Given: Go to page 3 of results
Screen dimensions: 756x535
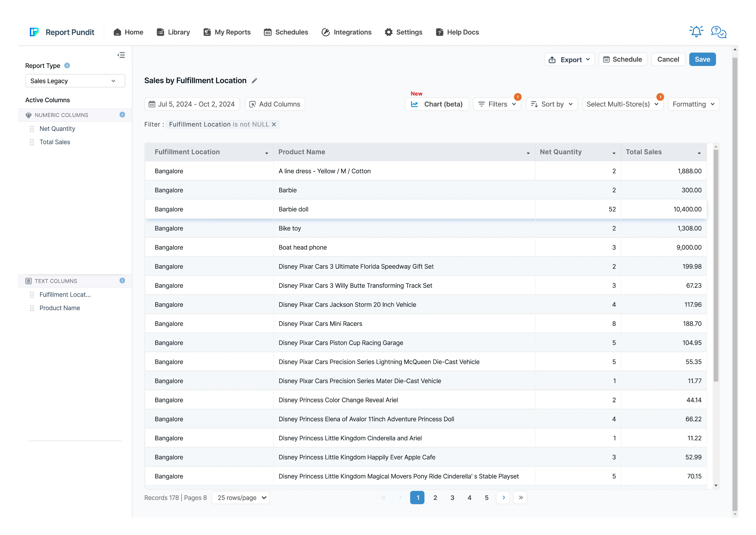Looking at the screenshot, I should click(x=452, y=497).
